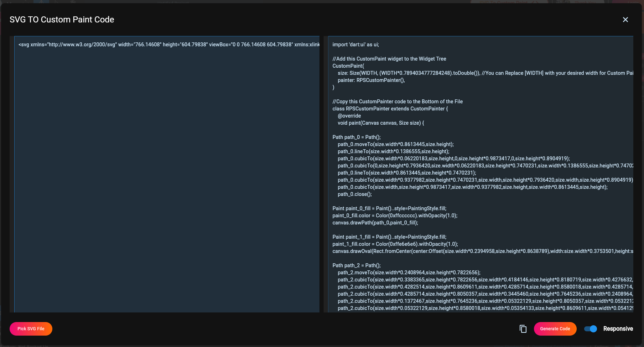644x347 pixels.
Task: Click the '@override' line in code
Action: click(349, 116)
